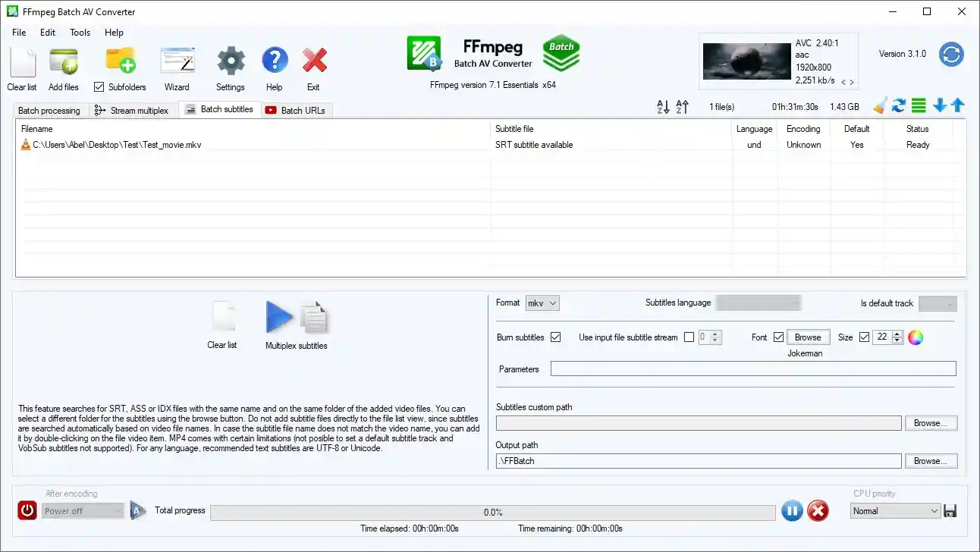Switch to the Stream multiplex tab

(132, 111)
